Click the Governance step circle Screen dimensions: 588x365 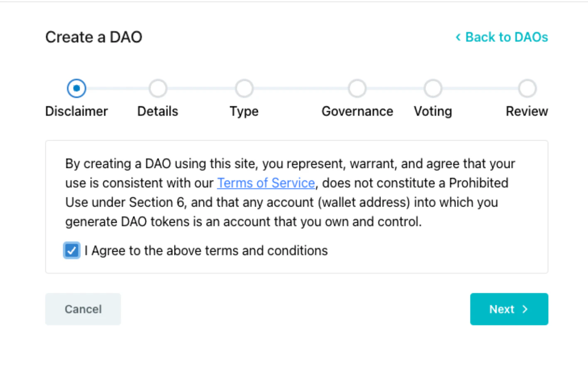(x=357, y=88)
